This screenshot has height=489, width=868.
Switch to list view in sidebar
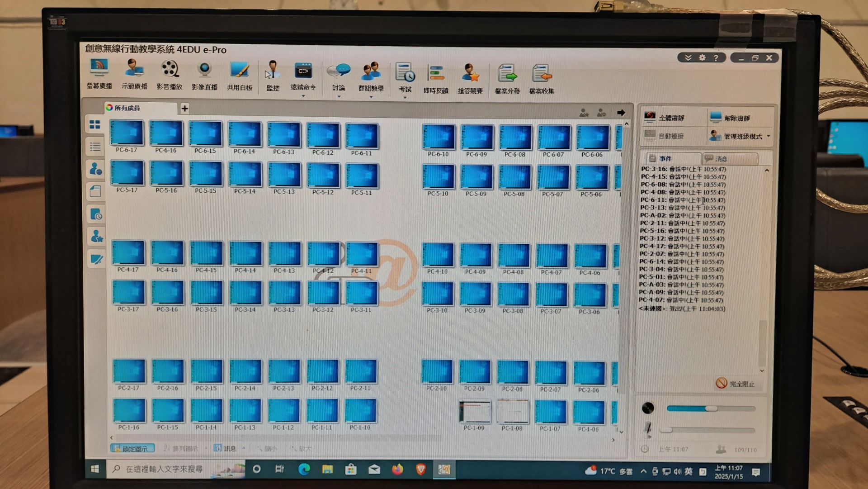click(x=95, y=147)
